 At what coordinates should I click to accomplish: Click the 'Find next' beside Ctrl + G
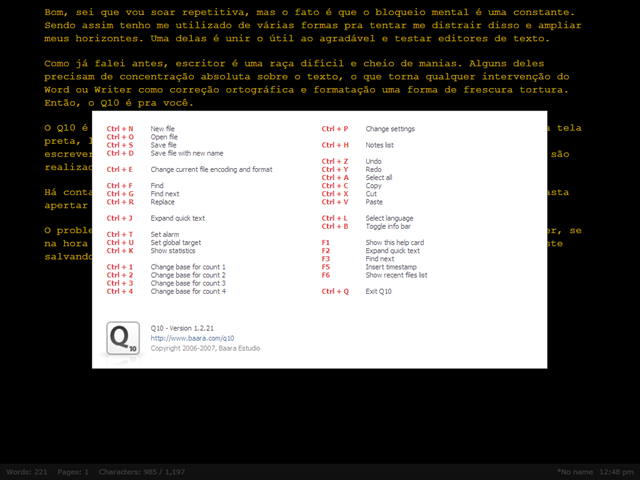click(x=165, y=194)
